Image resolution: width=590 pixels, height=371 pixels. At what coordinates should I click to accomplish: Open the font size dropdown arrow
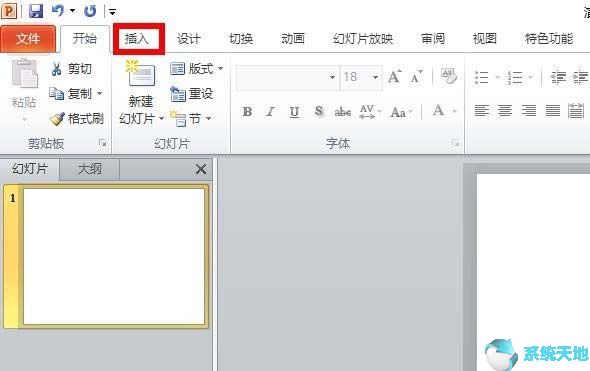coord(376,78)
